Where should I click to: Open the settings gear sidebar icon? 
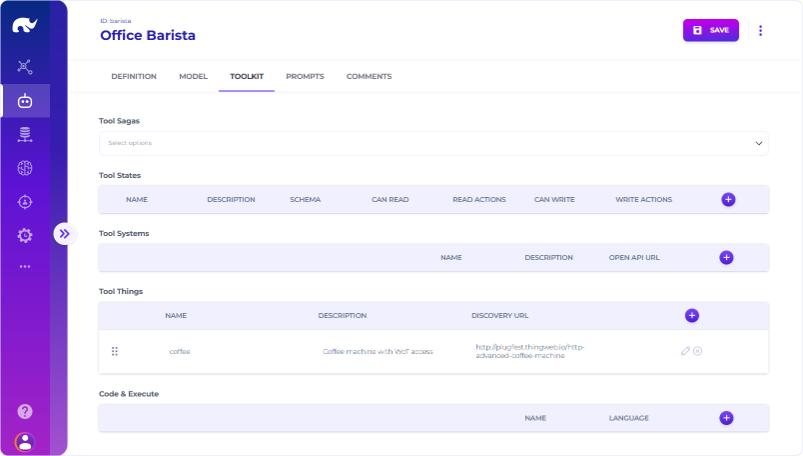(25, 235)
